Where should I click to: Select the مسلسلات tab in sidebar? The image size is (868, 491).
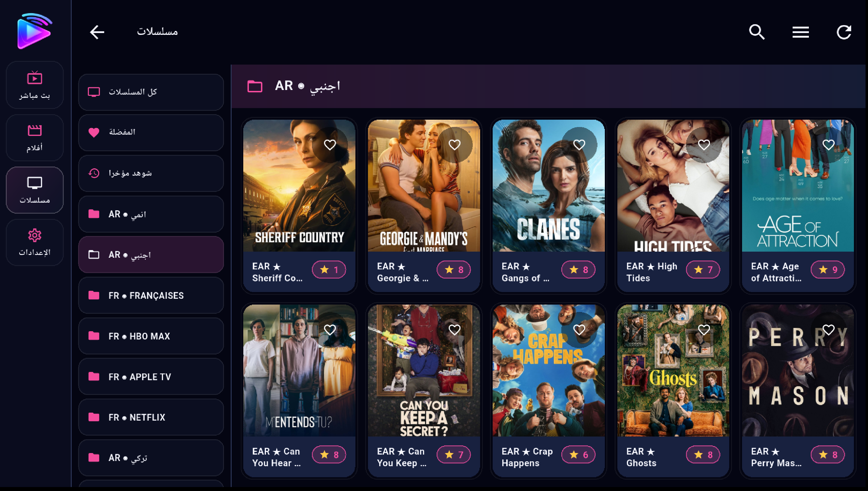[x=35, y=190]
